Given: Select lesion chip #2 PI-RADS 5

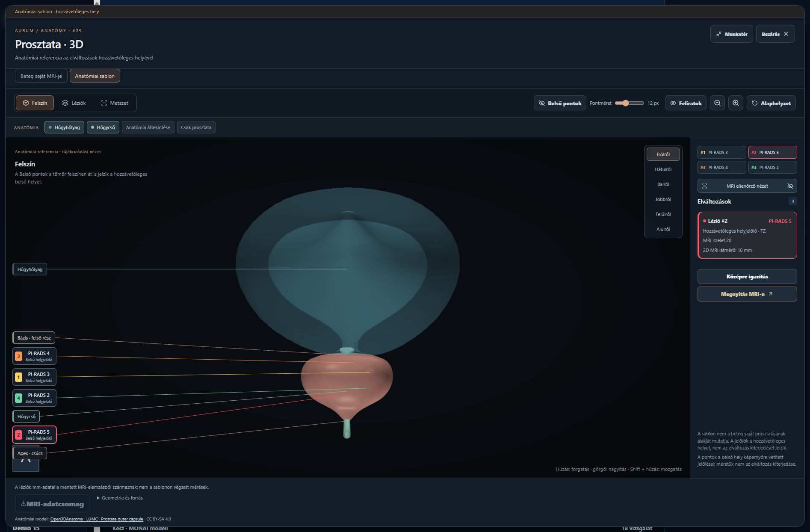Looking at the screenshot, I should point(772,153).
